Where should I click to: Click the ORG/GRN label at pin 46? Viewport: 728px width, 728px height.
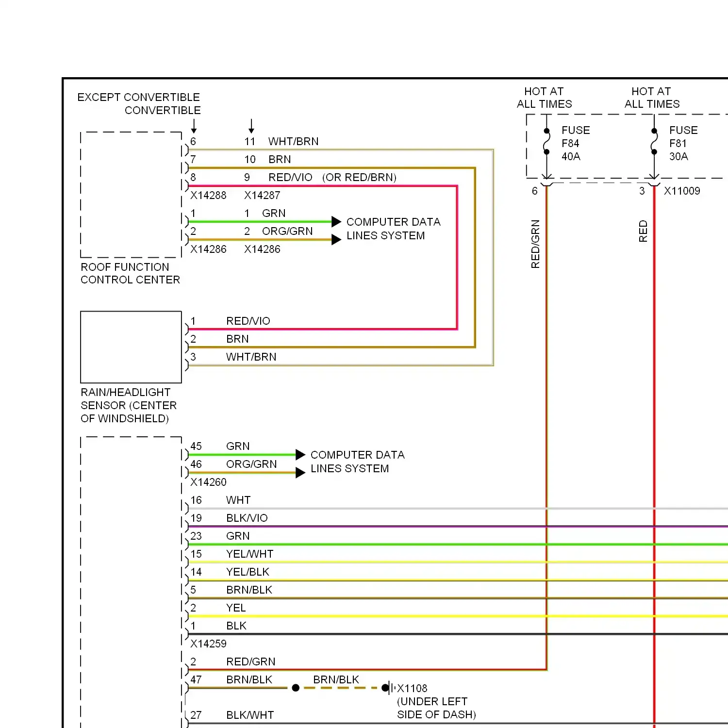pyautogui.click(x=251, y=464)
